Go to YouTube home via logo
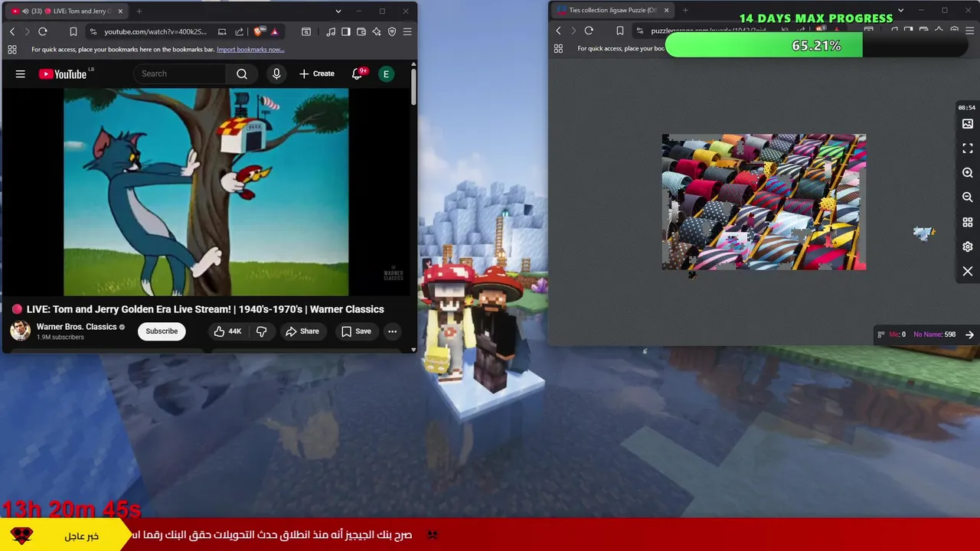The height and width of the screenshot is (551, 980). point(63,73)
